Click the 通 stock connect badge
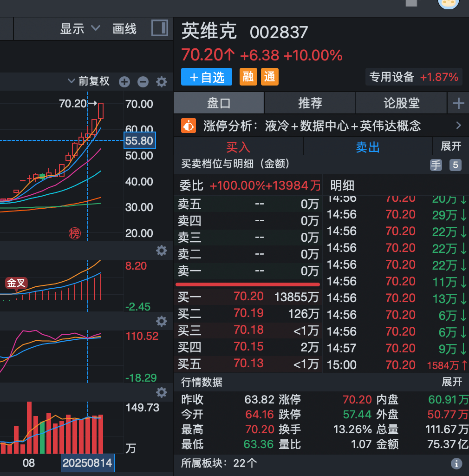 (269, 77)
